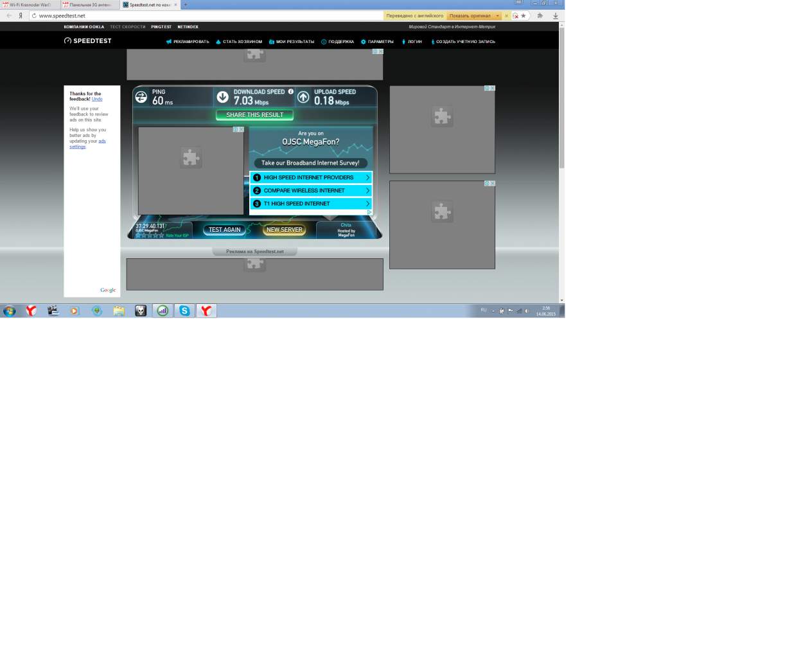Open alien head taskbar icon
812x658 pixels.
click(x=141, y=311)
